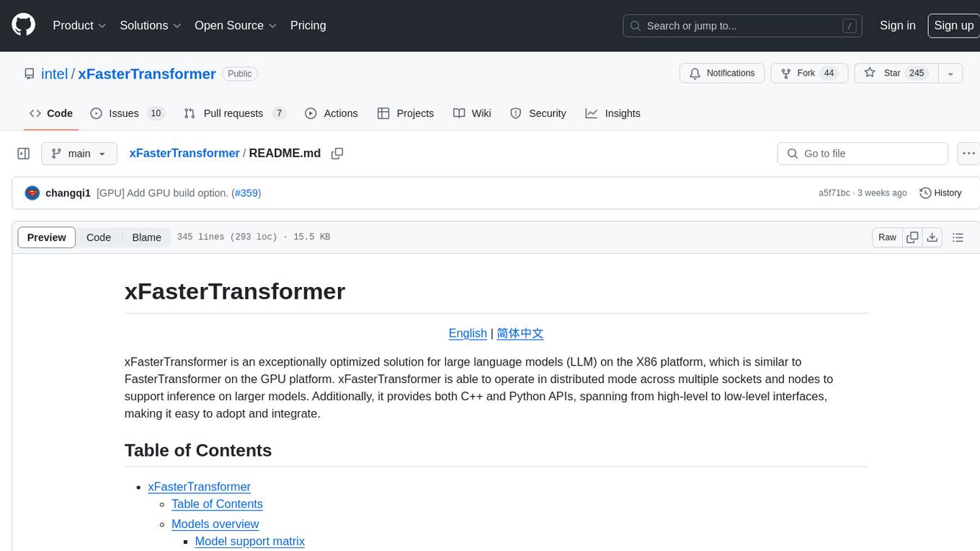Switch to the Actions tab
This screenshot has width=980, height=551.
[331, 113]
